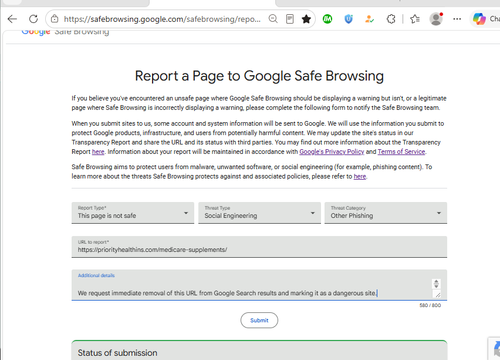Open the Transparency Report 'here' link
The image size is (500, 360).
(98, 152)
